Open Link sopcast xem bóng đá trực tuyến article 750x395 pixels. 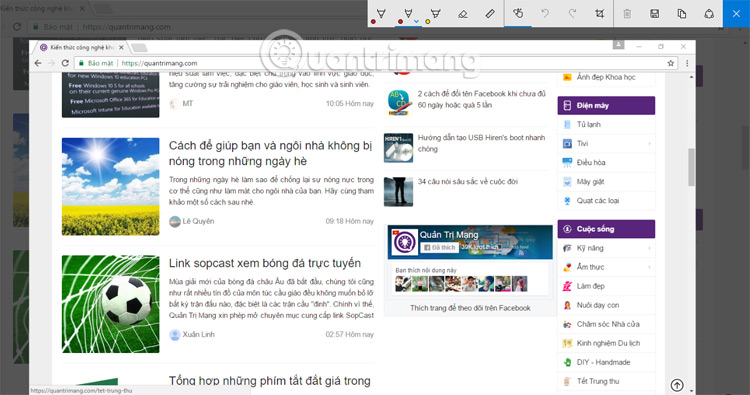(x=265, y=263)
